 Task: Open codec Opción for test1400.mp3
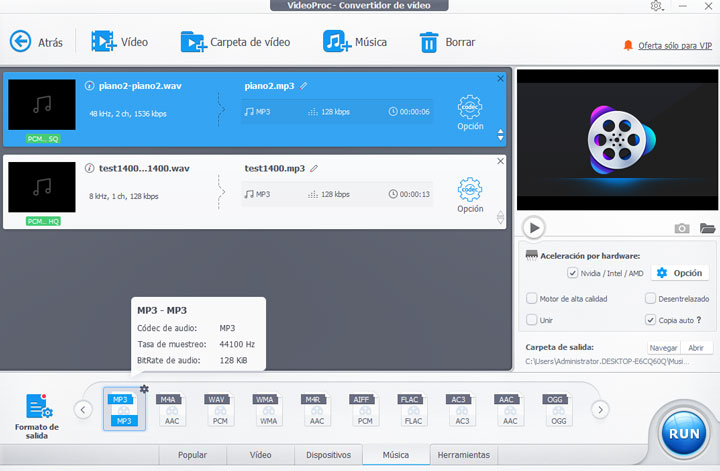click(x=470, y=195)
